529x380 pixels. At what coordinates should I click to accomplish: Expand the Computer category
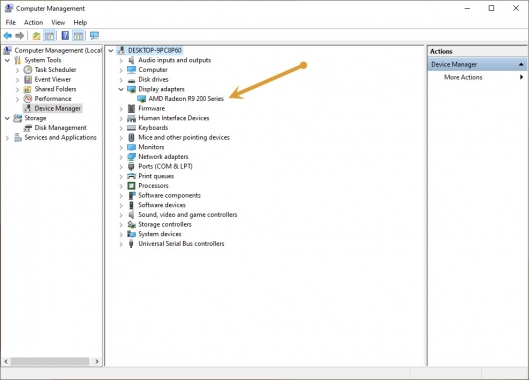(x=121, y=70)
